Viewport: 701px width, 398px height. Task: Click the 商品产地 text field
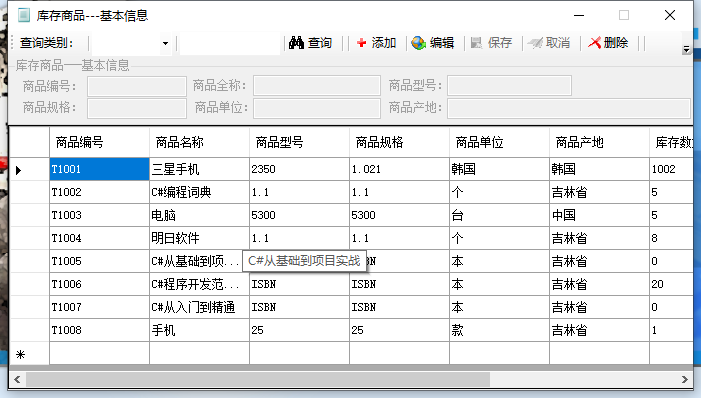[569, 108]
